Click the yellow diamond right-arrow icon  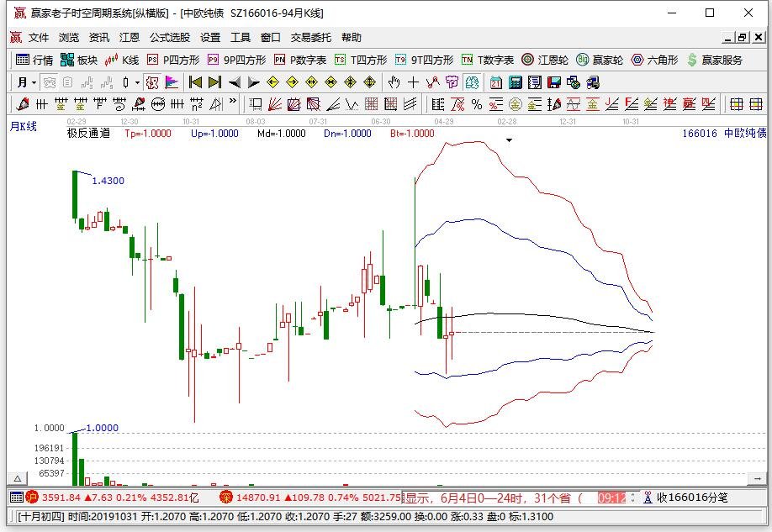point(293,82)
